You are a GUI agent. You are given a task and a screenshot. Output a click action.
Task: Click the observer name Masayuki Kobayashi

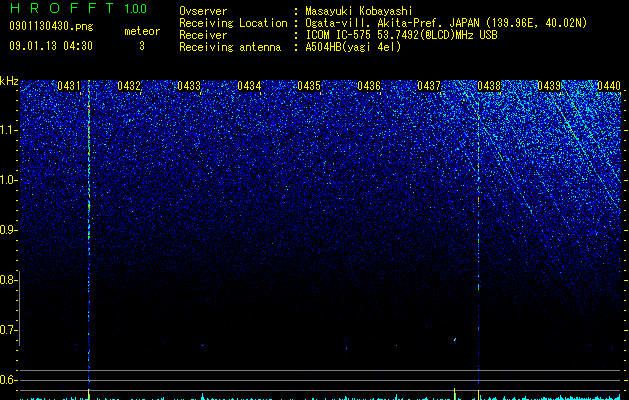click(359, 11)
